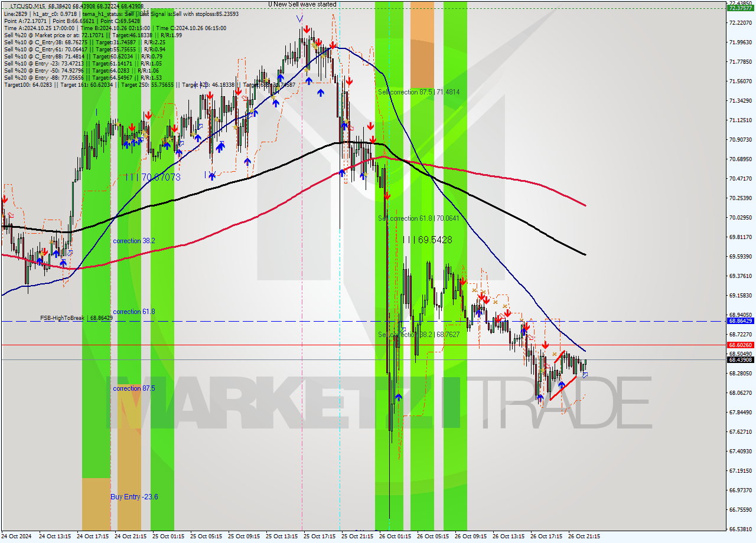Click the blue 68.86429 price tag
This screenshot has height=543, width=756.
[740, 321]
